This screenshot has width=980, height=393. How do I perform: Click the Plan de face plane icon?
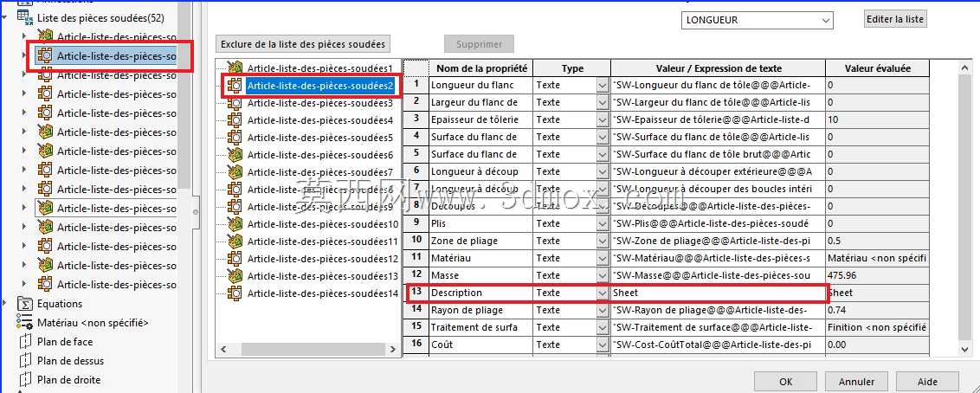click(25, 342)
